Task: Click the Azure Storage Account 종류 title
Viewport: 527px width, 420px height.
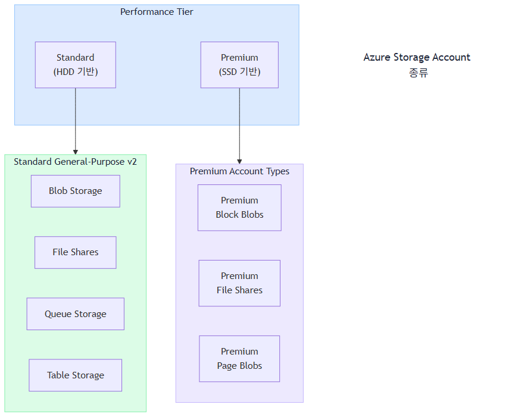Action: click(417, 64)
